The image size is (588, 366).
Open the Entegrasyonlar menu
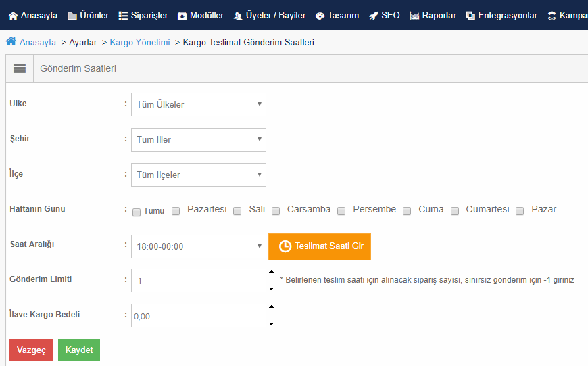click(x=501, y=16)
